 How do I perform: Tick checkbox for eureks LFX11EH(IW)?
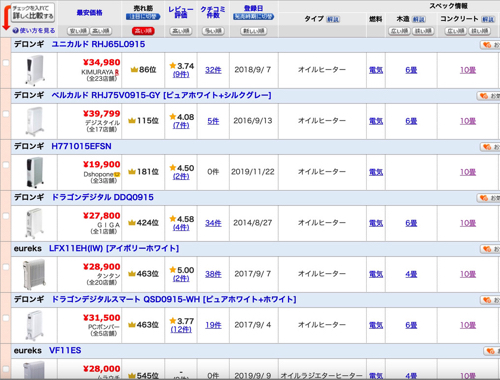6,267
